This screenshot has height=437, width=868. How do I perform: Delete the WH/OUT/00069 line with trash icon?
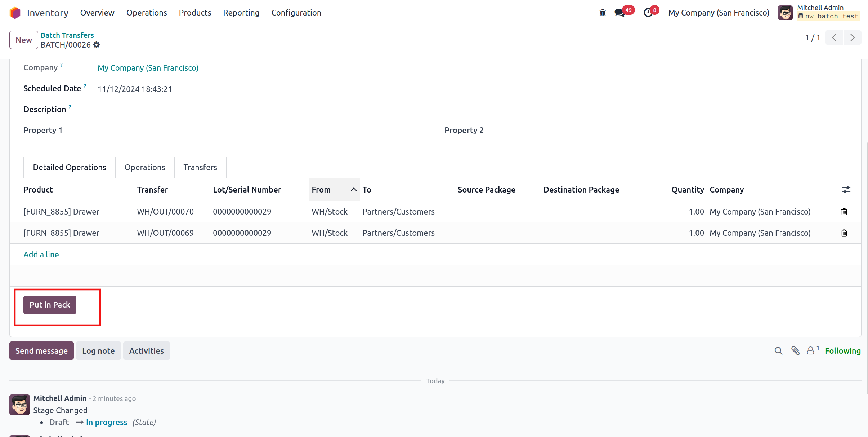(x=844, y=233)
